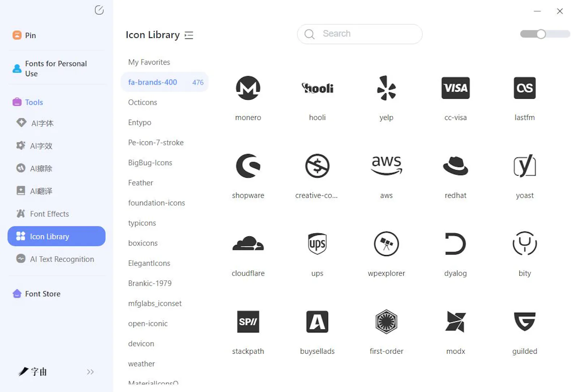This screenshot has width=578, height=392.
Task: Open the Entypo icon set
Action: pyautogui.click(x=139, y=122)
